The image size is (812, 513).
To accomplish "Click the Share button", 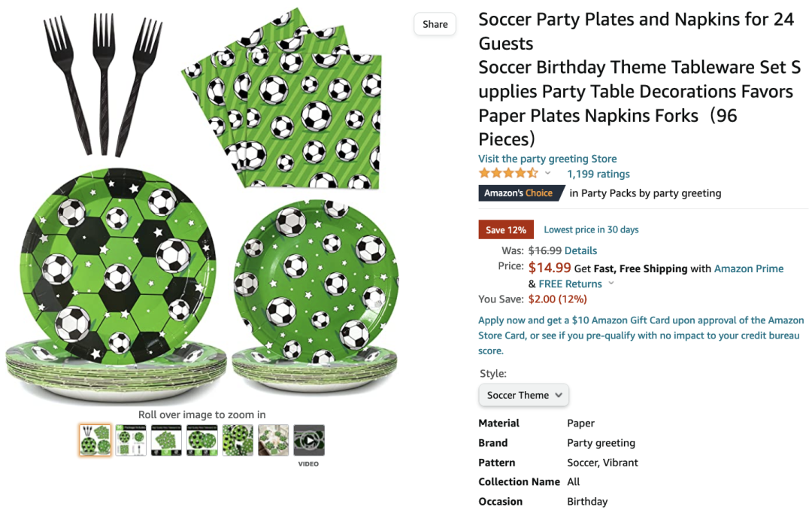I will click(435, 24).
